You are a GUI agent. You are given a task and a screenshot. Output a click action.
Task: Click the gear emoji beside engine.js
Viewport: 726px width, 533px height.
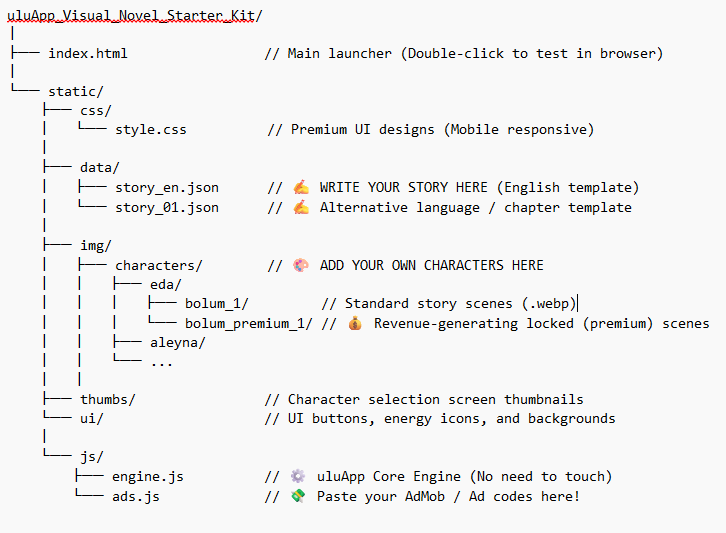(x=298, y=477)
